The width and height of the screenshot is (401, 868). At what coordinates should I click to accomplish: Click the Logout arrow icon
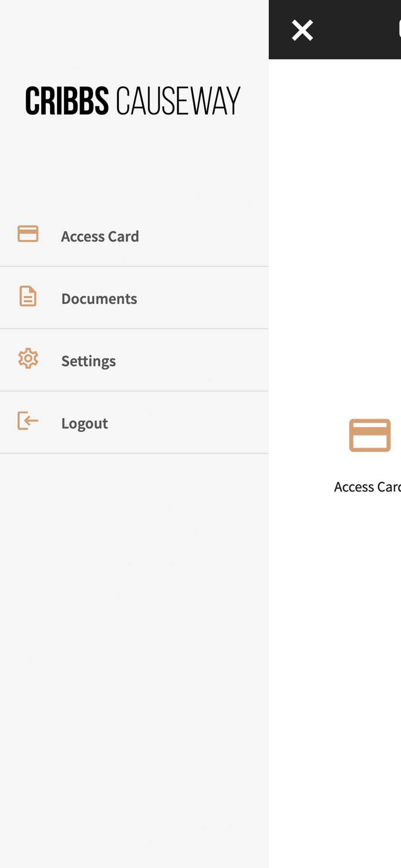point(28,421)
